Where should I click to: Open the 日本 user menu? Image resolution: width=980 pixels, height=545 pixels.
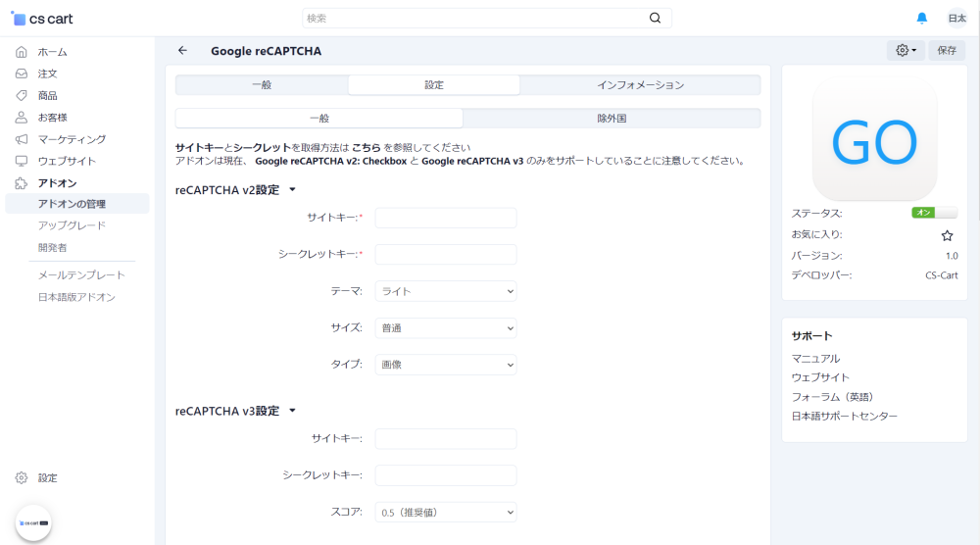pyautogui.click(x=956, y=18)
